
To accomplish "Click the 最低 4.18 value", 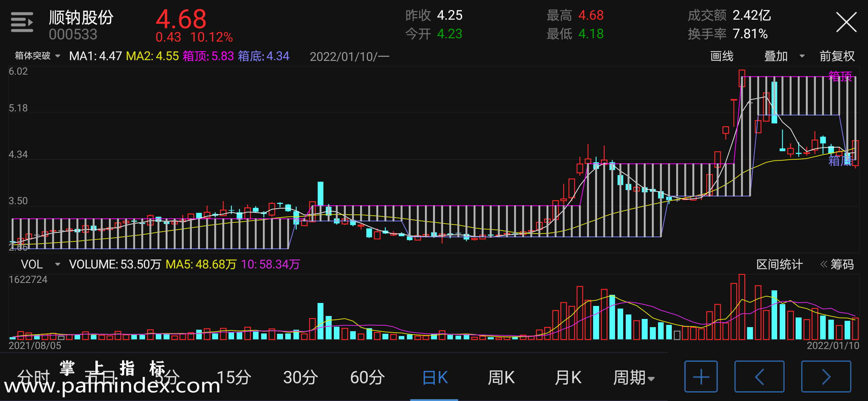I will [591, 34].
